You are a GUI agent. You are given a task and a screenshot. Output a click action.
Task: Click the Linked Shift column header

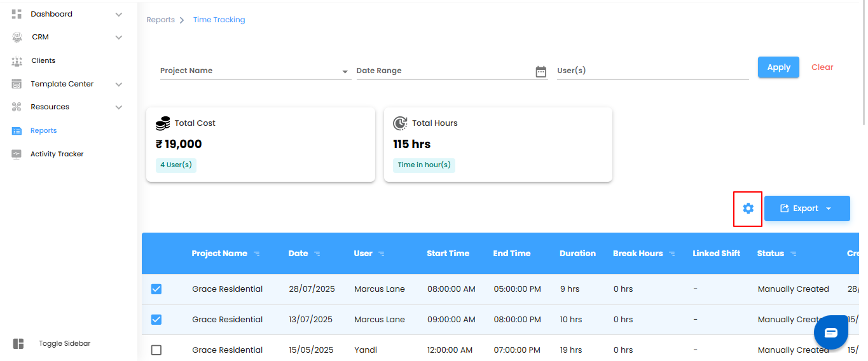(x=717, y=254)
